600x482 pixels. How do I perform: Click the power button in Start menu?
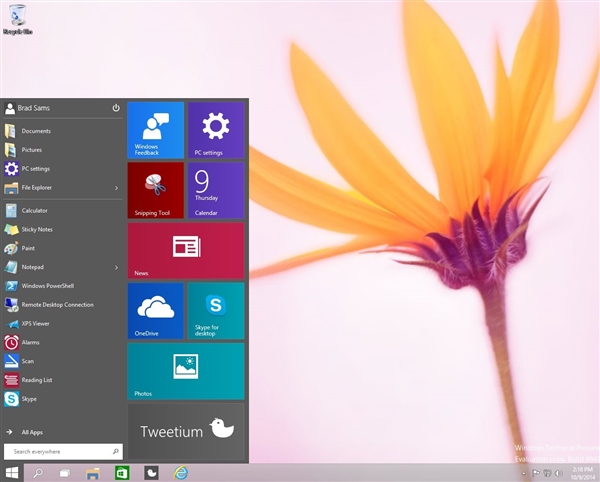[x=116, y=107]
